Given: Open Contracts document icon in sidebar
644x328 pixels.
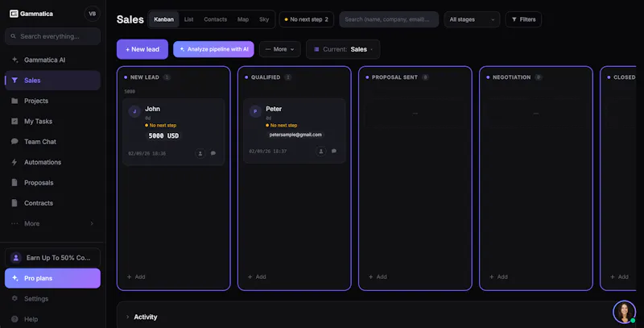Looking at the screenshot, I should (x=14, y=203).
